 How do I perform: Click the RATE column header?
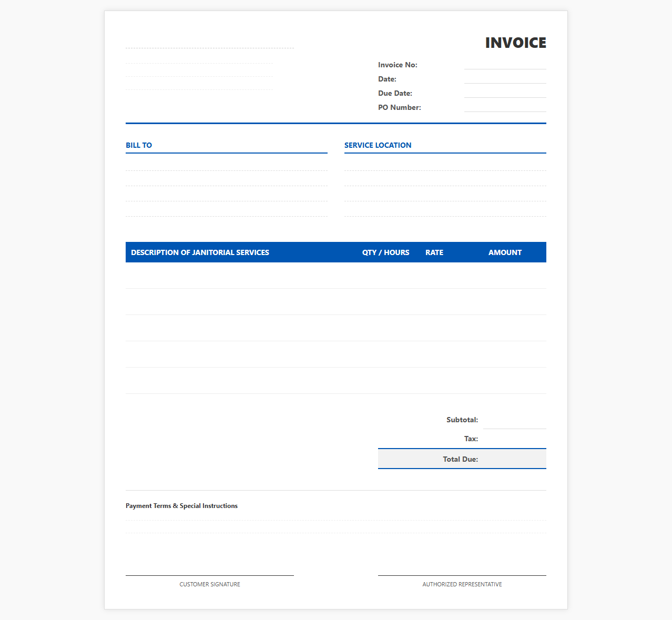tap(434, 252)
